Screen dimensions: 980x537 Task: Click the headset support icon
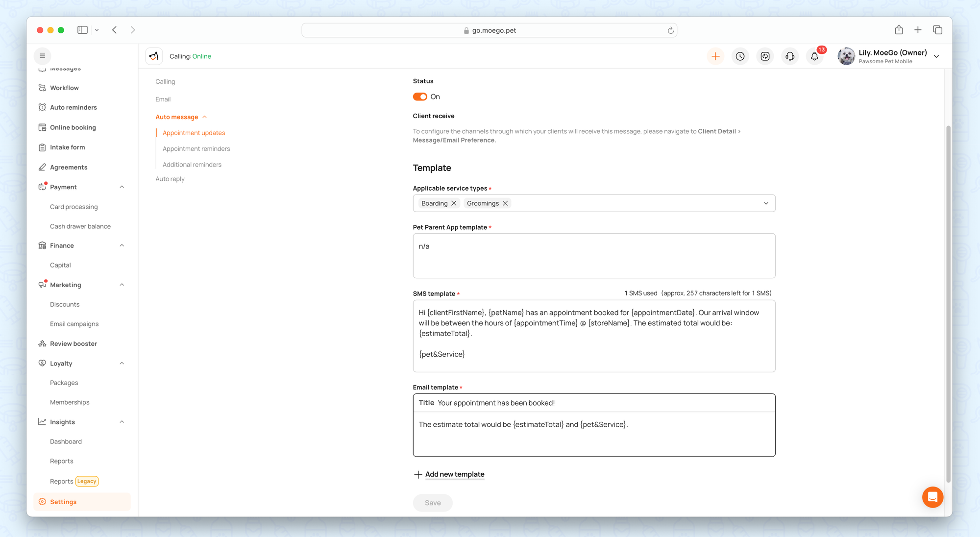(790, 56)
